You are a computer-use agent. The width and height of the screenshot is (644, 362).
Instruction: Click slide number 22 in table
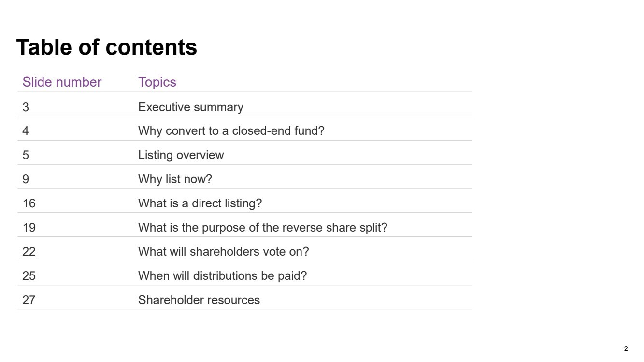[x=29, y=252]
